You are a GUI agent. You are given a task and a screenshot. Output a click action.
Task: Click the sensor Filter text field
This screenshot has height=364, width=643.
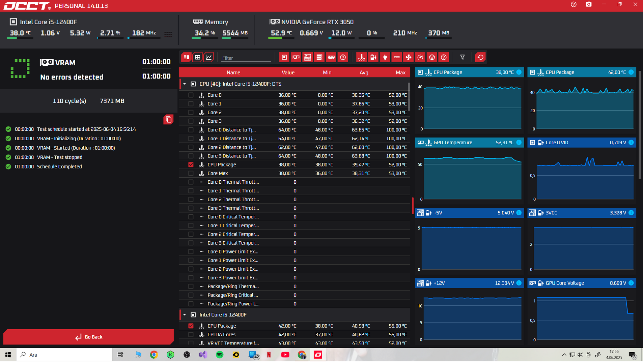click(246, 58)
